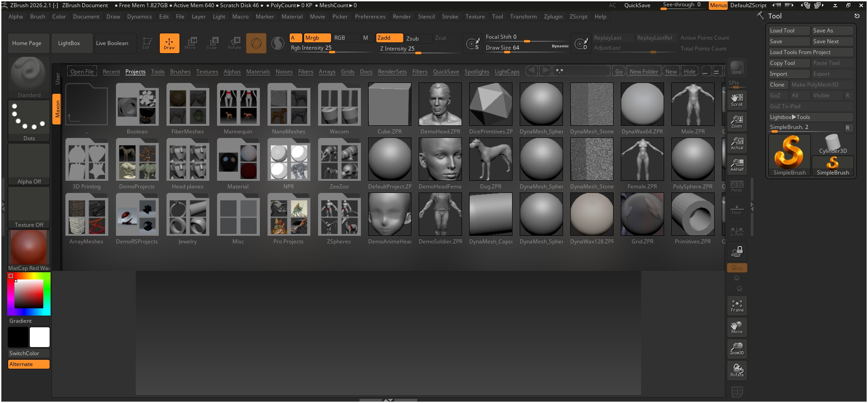Select the Rotate gizmo icon
This screenshot has height=403, width=868.
234,43
